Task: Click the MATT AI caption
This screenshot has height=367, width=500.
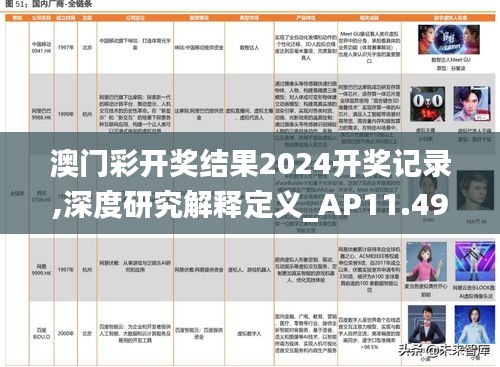Action: [476, 221]
